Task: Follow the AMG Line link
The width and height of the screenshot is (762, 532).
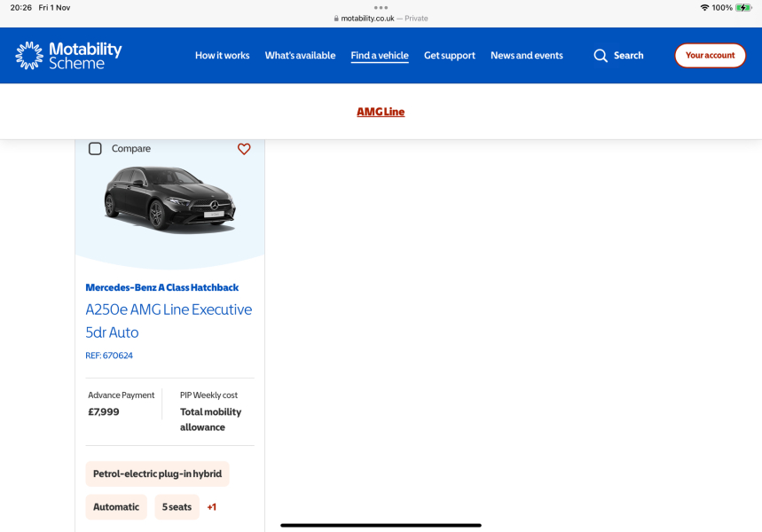Action: point(381,112)
